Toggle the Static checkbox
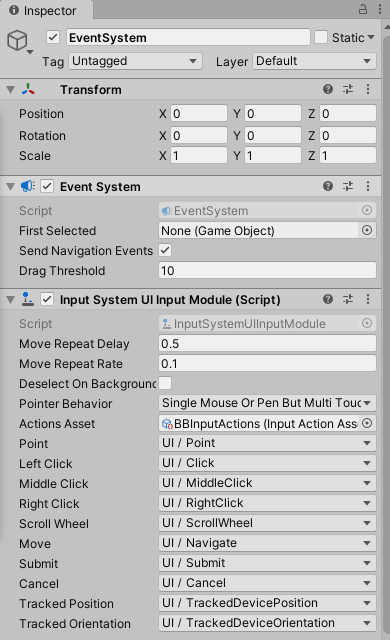This screenshot has height=640, width=390. 321,38
